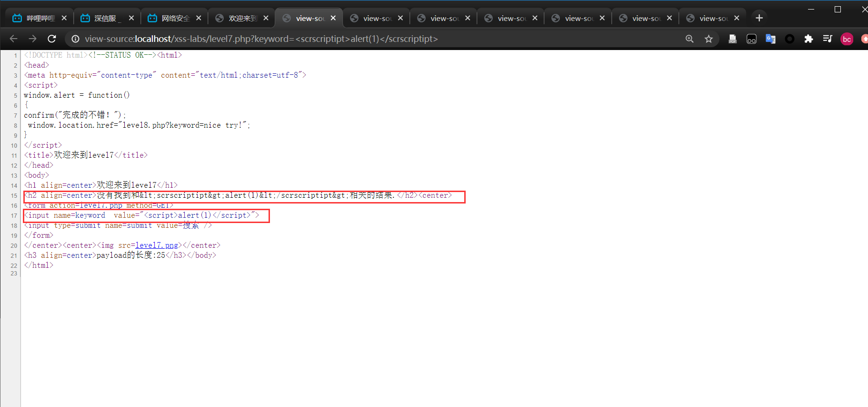Click the input type=submit line

point(118,225)
